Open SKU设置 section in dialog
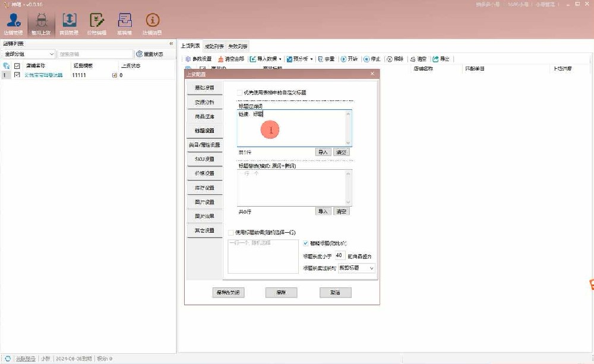The width and height of the screenshot is (594, 364). 204,159
